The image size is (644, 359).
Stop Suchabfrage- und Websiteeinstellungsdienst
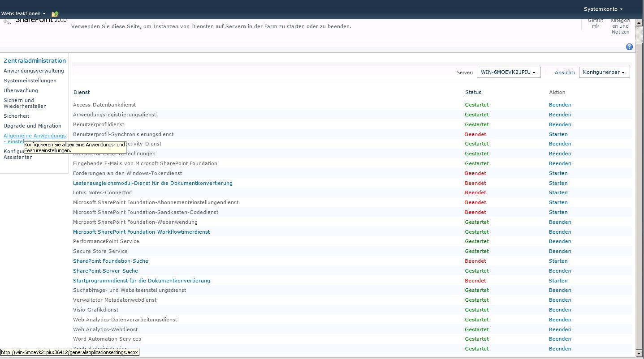(x=560, y=290)
